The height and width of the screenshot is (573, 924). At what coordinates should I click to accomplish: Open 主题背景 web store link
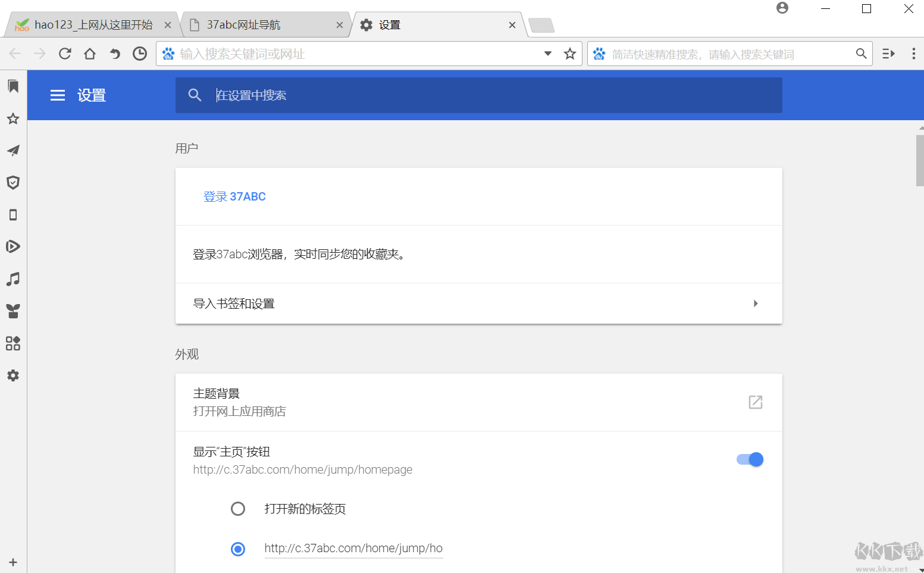[755, 402]
